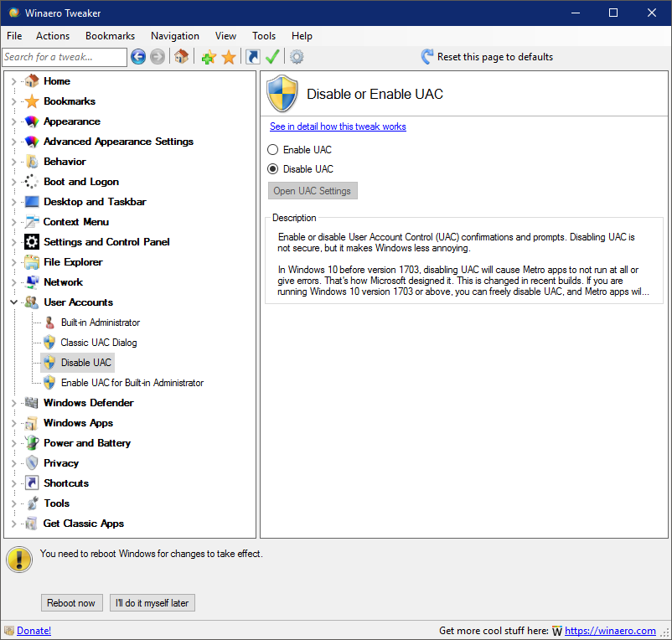Click the green checkmark toolbar icon
The image size is (672, 640).
tap(272, 57)
